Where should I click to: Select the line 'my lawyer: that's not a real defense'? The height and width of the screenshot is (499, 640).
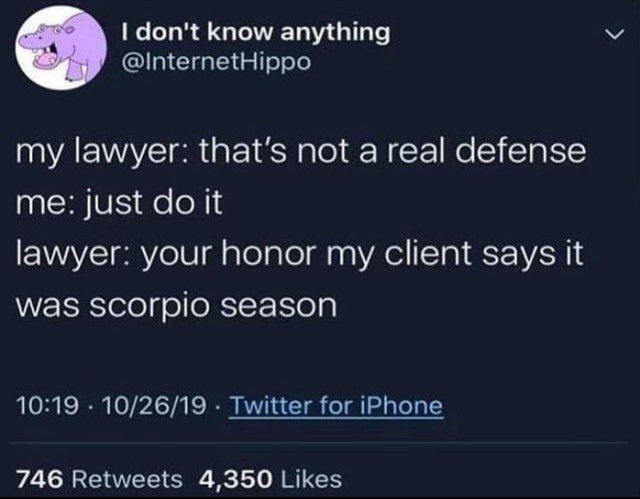click(301, 152)
